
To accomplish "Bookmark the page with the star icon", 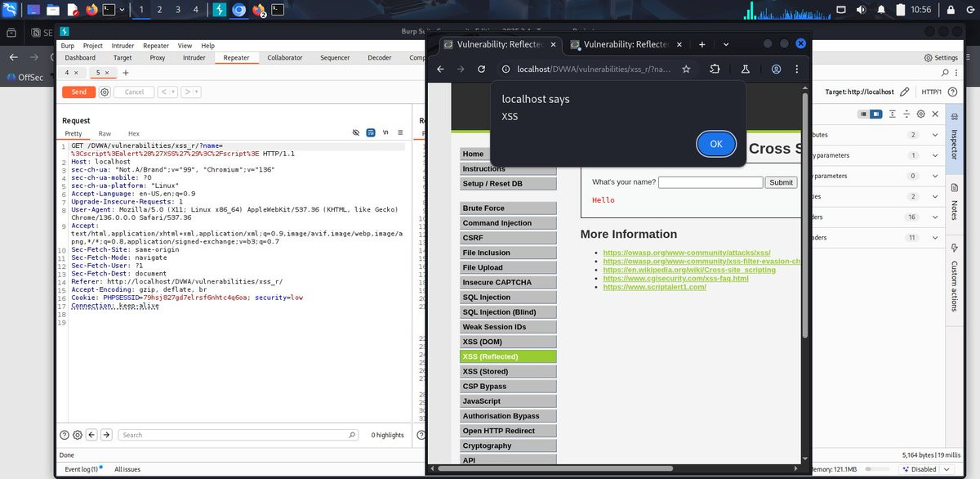I will (x=686, y=69).
